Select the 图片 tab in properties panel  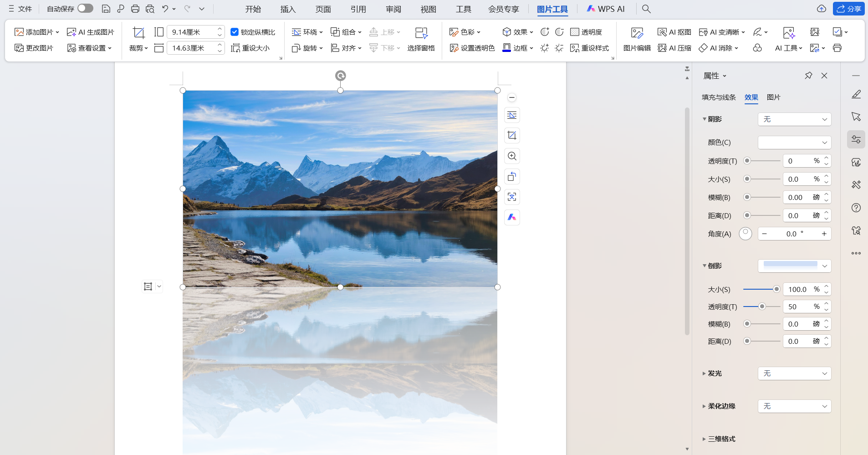[x=773, y=97]
